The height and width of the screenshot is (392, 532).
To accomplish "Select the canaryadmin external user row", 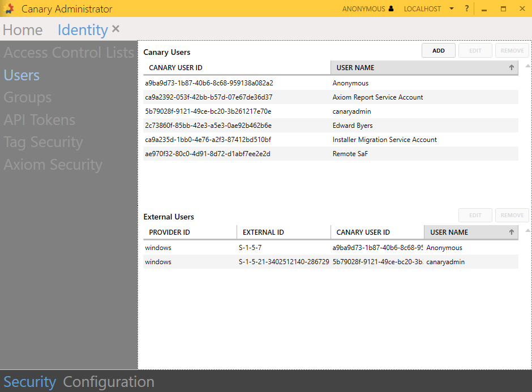I will tap(331, 262).
